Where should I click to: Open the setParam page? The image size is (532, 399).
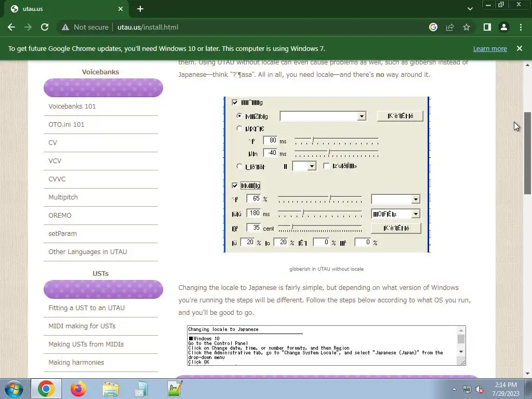(62, 234)
